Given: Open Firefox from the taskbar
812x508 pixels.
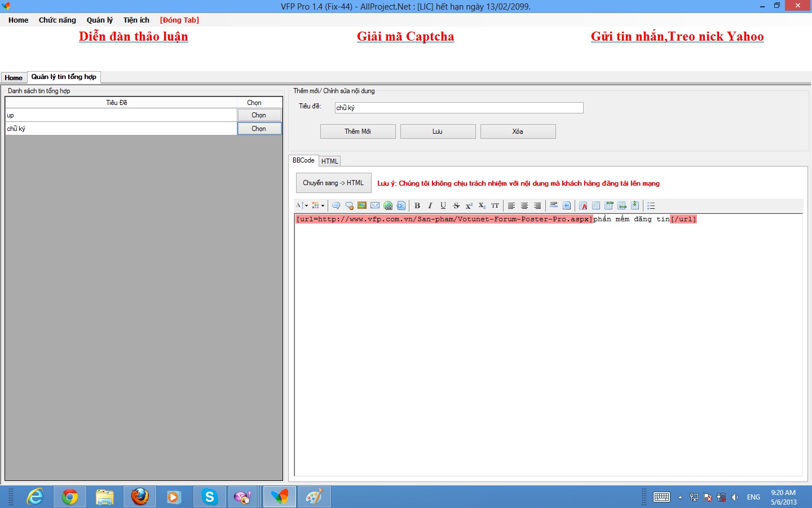Looking at the screenshot, I should point(140,497).
